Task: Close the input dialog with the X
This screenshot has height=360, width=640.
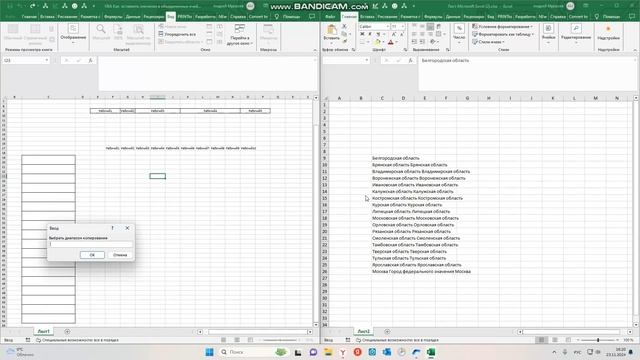Action: click(127, 228)
